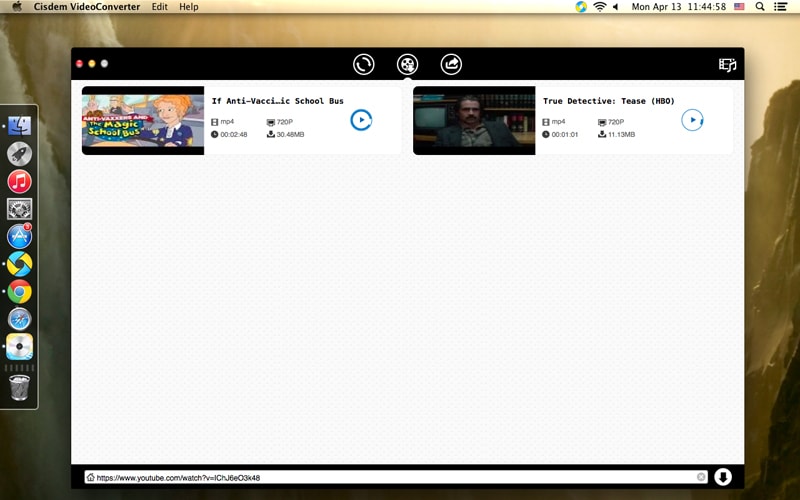Click the 00:01:01 duration
The height and width of the screenshot is (500, 800).
click(565, 135)
